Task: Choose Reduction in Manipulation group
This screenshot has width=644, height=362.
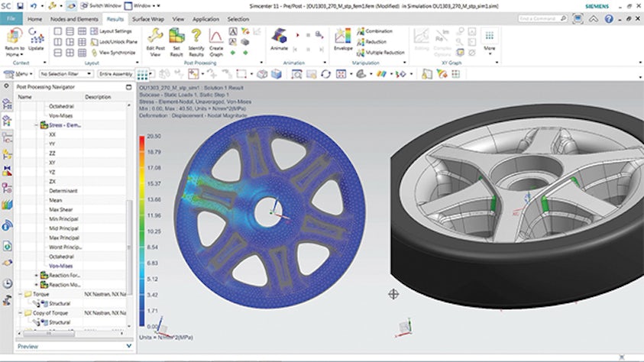Action: [372, 42]
